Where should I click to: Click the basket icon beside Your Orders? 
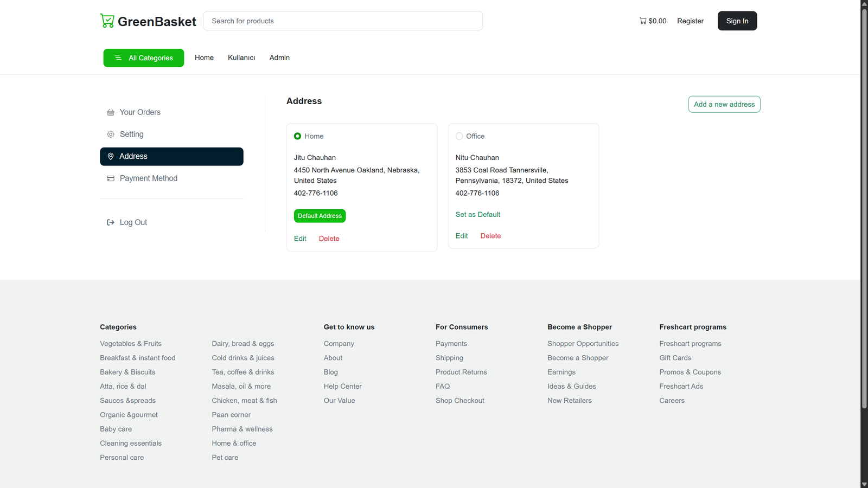[x=111, y=112]
